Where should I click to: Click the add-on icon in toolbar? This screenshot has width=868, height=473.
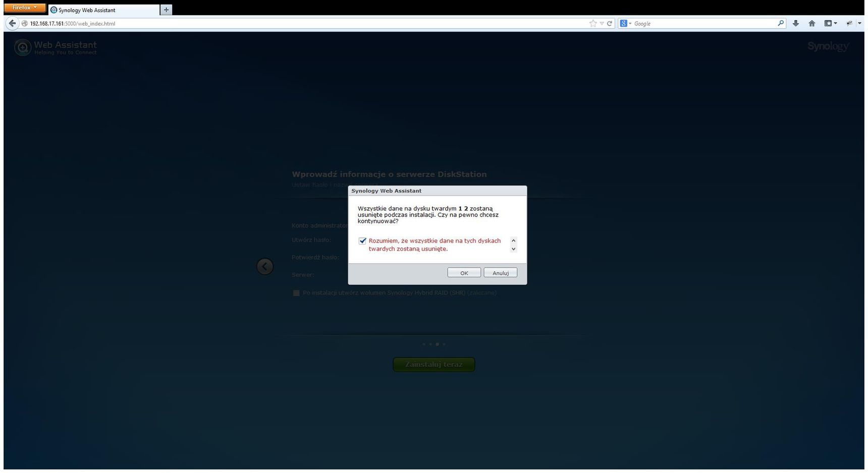click(x=849, y=23)
